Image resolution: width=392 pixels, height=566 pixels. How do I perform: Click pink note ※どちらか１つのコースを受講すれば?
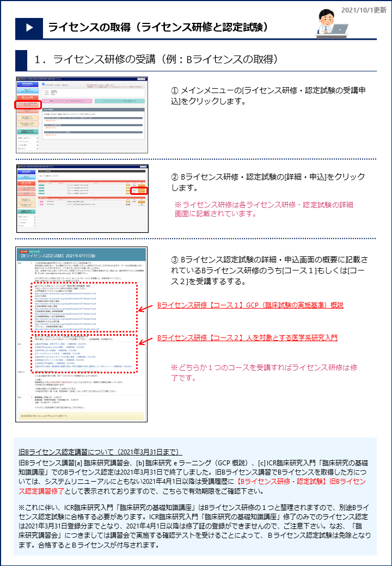point(264,372)
